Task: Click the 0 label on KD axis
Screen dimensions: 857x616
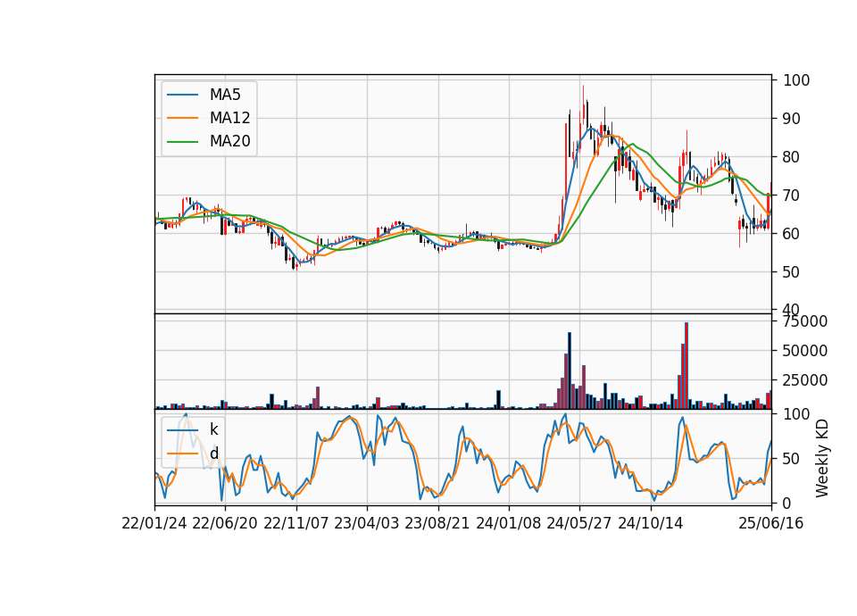Action: [787, 503]
